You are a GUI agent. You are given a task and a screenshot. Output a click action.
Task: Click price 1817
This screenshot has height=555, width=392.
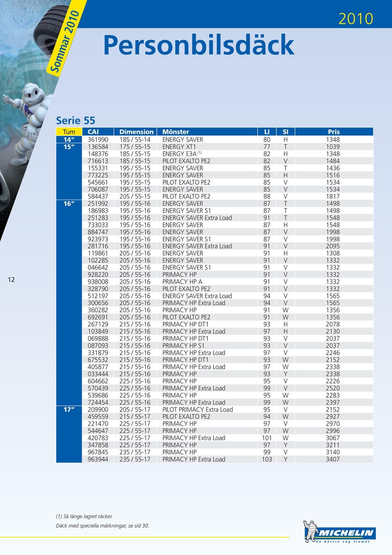coord(333,197)
